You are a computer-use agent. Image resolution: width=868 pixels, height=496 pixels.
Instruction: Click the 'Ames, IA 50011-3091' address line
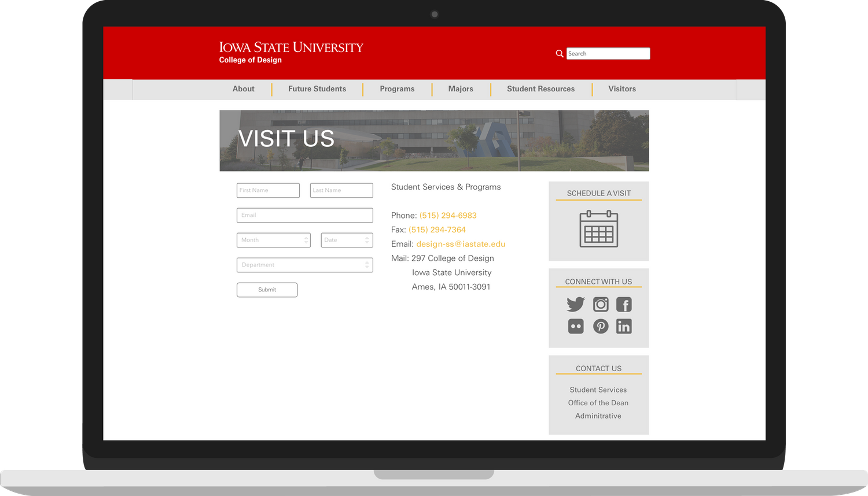click(451, 287)
